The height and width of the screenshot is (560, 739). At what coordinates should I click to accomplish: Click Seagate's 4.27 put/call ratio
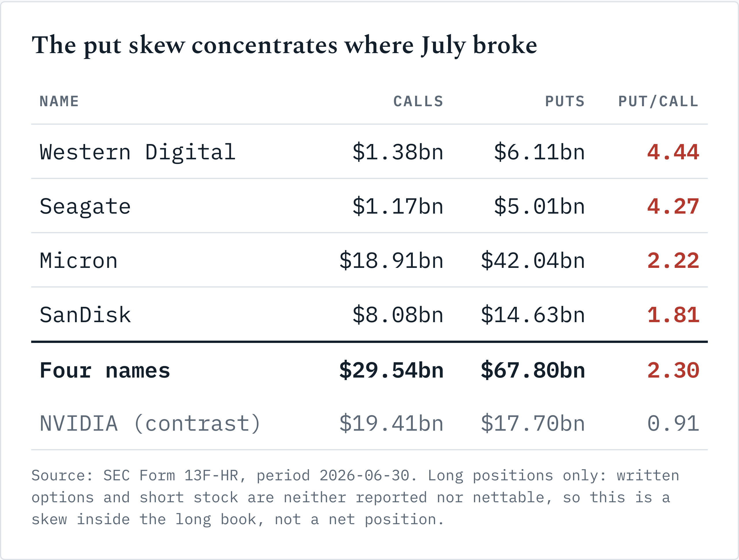coord(673,206)
